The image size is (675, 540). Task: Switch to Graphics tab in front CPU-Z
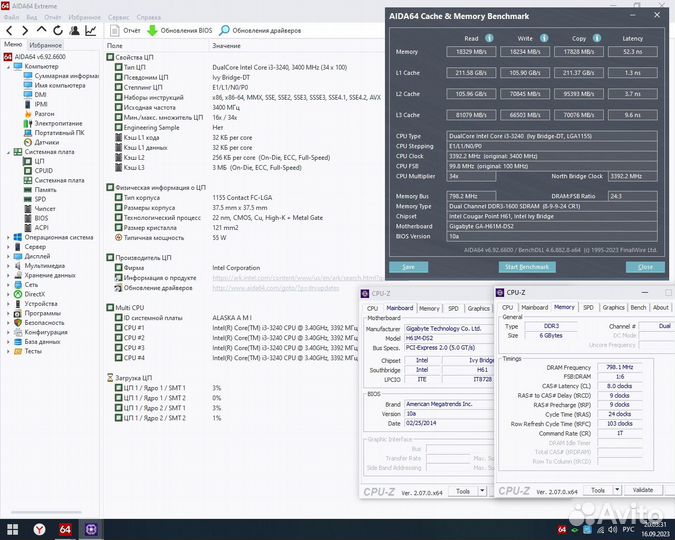(613, 307)
